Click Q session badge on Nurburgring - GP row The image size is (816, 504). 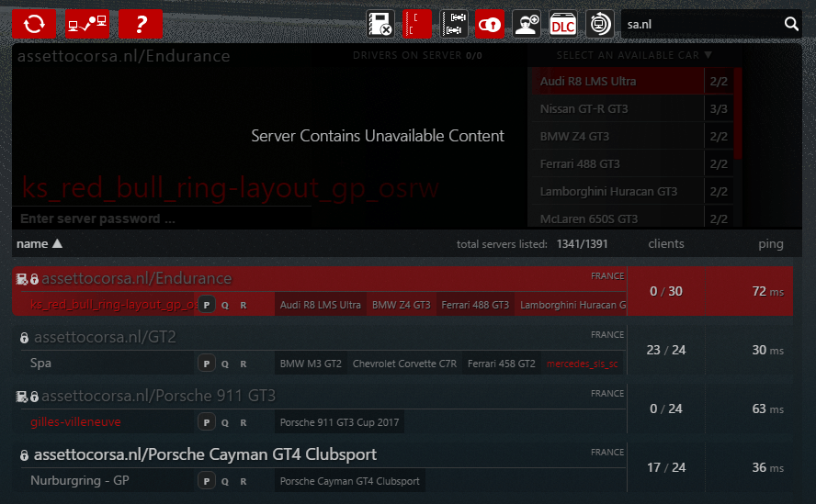pyautogui.click(x=225, y=482)
